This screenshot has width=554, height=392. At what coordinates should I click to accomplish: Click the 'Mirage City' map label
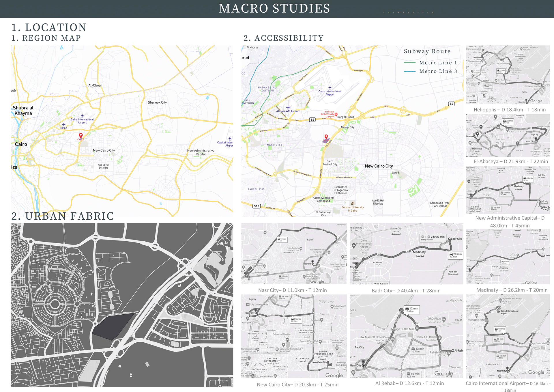(347, 127)
